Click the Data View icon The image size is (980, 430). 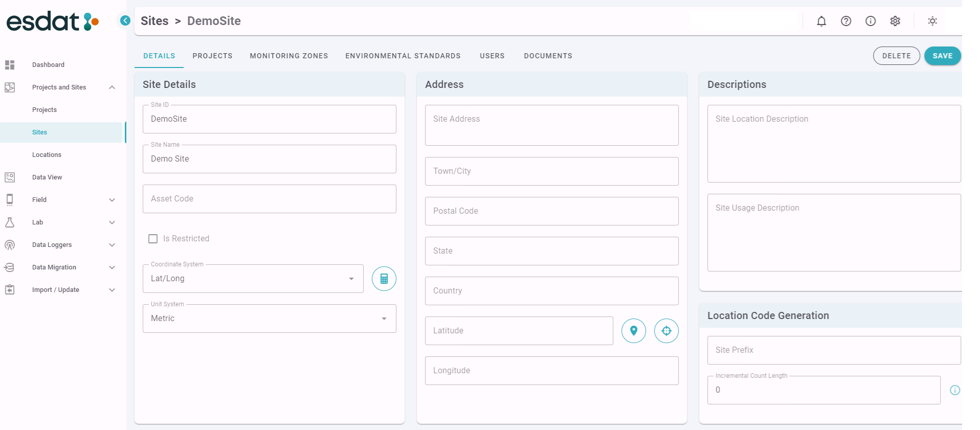point(10,177)
